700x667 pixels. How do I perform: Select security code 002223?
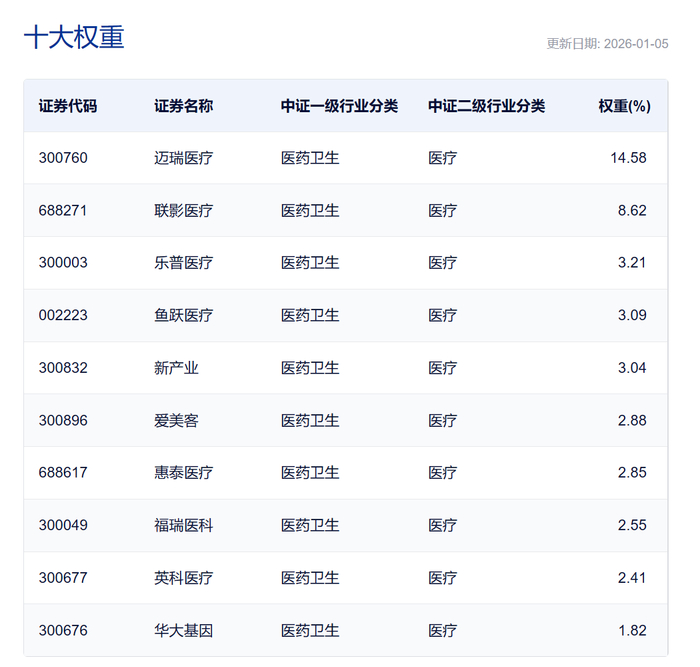(63, 315)
